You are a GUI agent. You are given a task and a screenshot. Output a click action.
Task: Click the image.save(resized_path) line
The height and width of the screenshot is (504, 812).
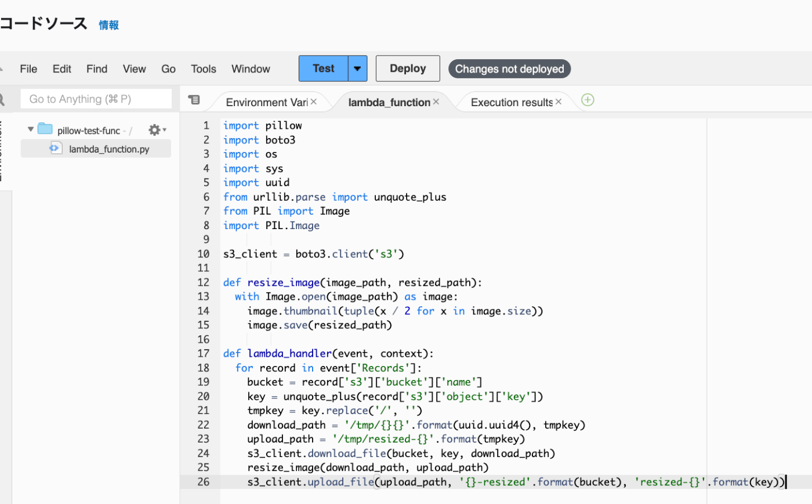(x=320, y=325)
